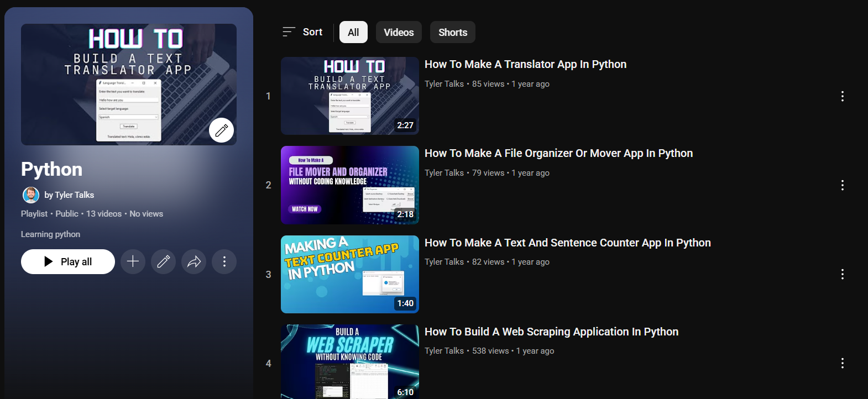Open How To Build A Web Scraping Application title
Image resolution: width=868 pixels, height=399 pixels.
point(551,332)
